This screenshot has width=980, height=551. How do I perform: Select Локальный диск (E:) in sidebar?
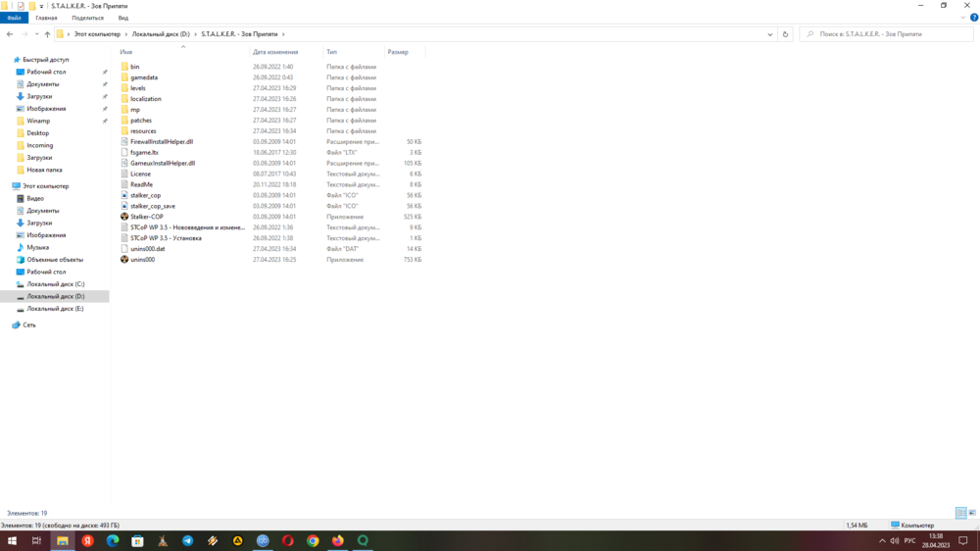tap(55, 308)
